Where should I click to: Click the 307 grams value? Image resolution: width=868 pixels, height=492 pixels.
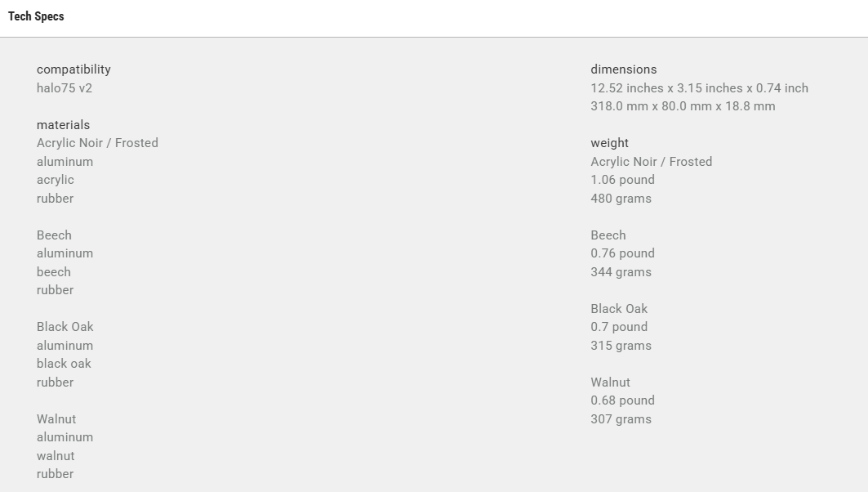621,419
